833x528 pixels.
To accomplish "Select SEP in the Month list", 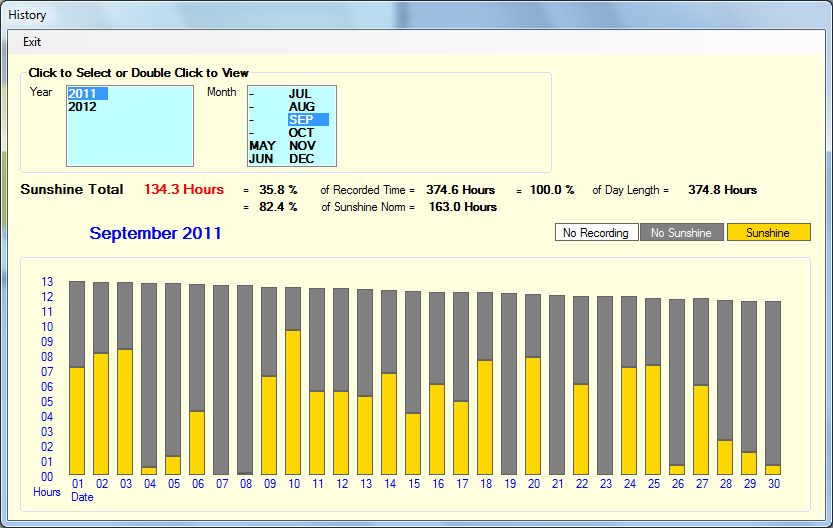I will pos(301,120).
